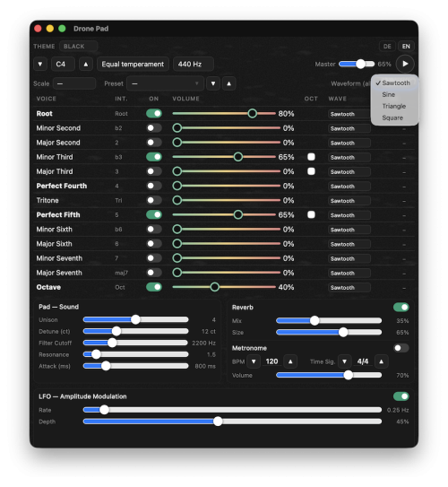Select previous preset with down arrow
The image size is (448, 487).
[213, 83]
